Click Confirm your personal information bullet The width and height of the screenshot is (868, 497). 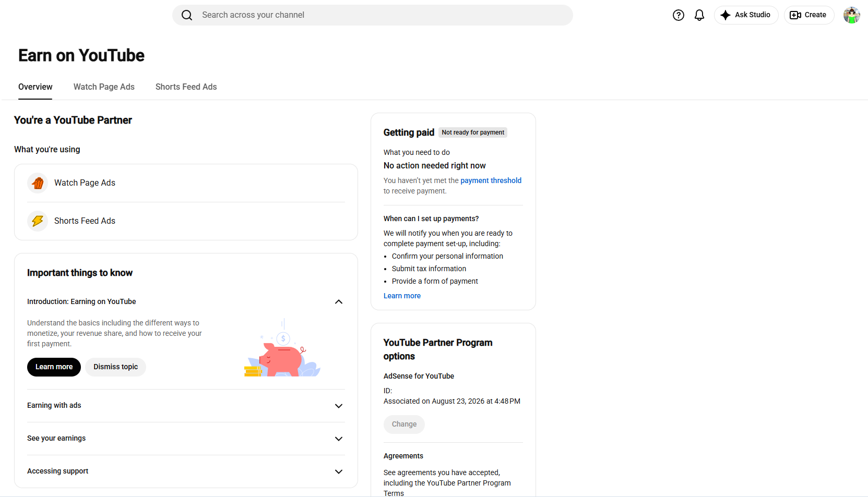(447, 256)
